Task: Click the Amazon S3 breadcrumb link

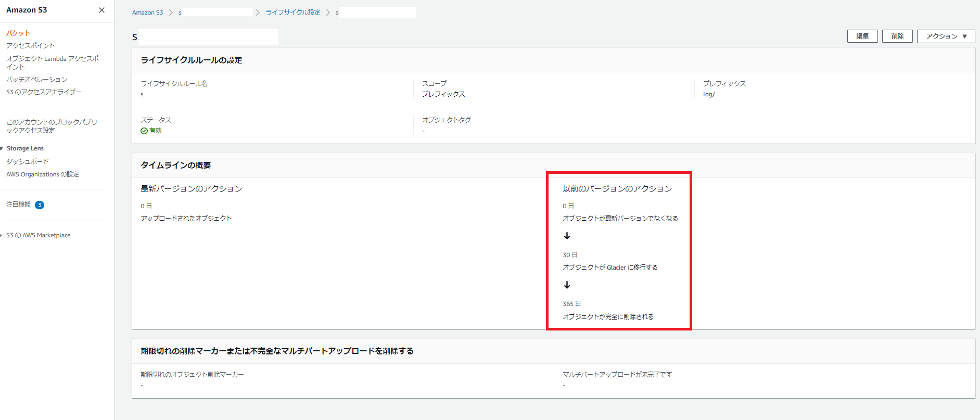Action: (x=147, y=12)
